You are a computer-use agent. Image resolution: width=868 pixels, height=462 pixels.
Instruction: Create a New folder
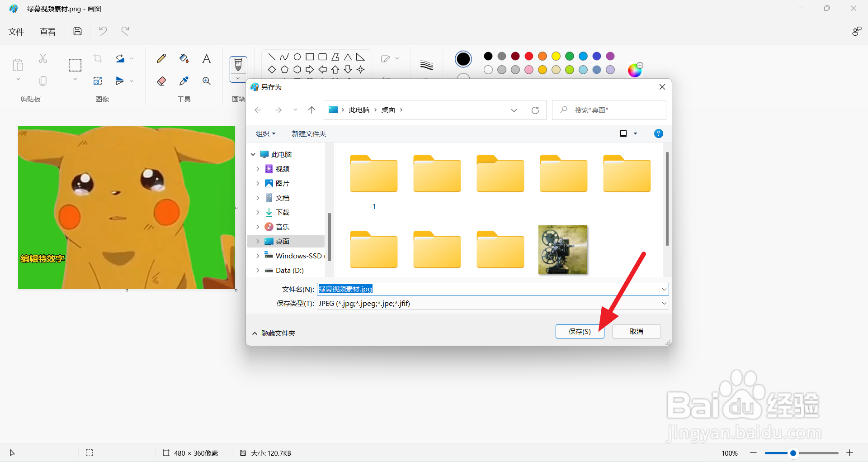click(309, 133)
